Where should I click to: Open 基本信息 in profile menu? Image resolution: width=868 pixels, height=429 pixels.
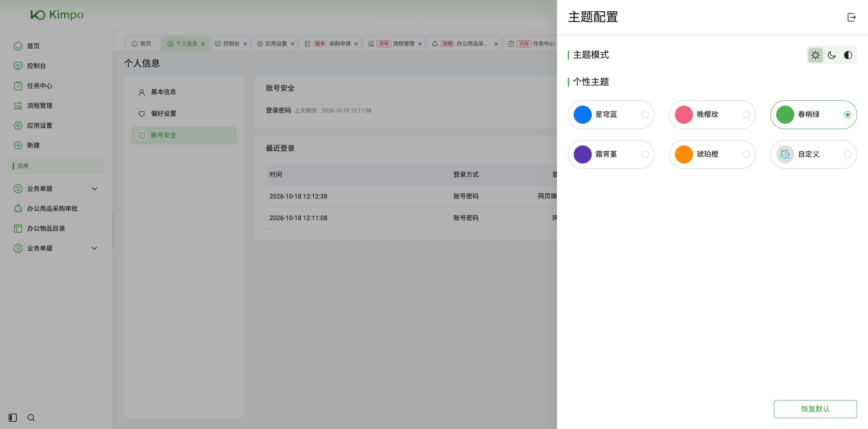(x=184, y=92)
